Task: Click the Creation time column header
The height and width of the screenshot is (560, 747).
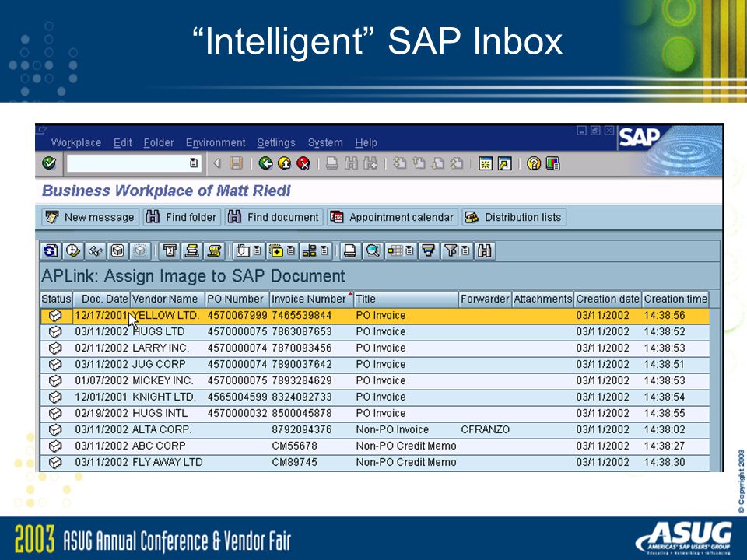Action: 675,299
